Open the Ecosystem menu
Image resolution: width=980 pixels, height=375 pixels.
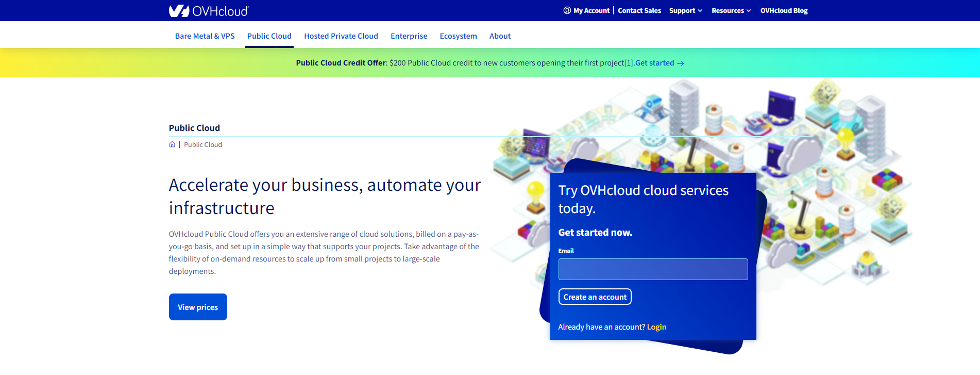pyautogui.click(x=458, y=36)
